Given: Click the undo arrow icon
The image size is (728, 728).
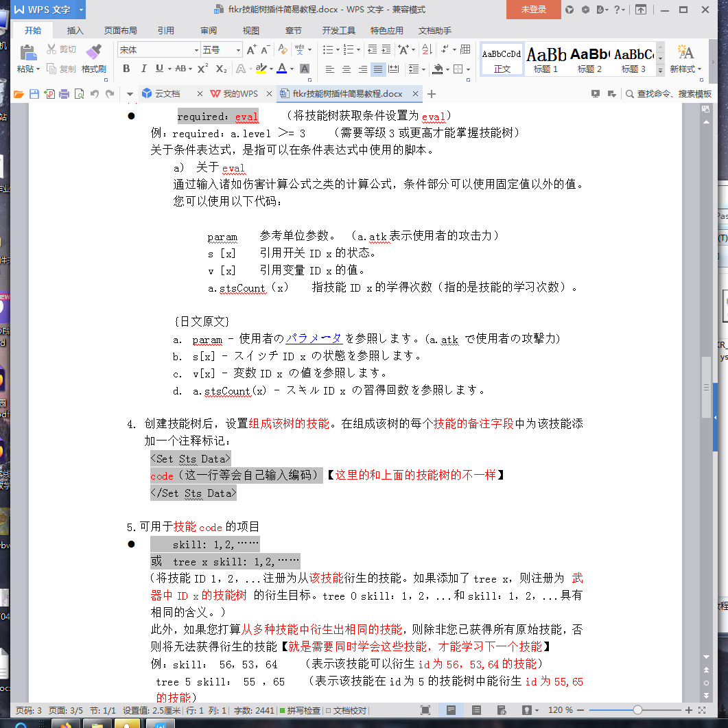Looking at the screenshot, I should pos(95,94).
